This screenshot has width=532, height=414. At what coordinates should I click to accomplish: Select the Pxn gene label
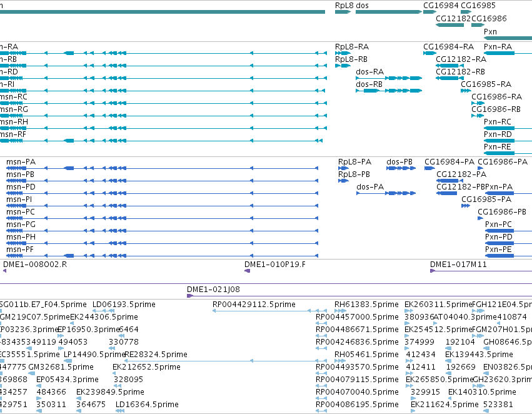coord(490,31)
